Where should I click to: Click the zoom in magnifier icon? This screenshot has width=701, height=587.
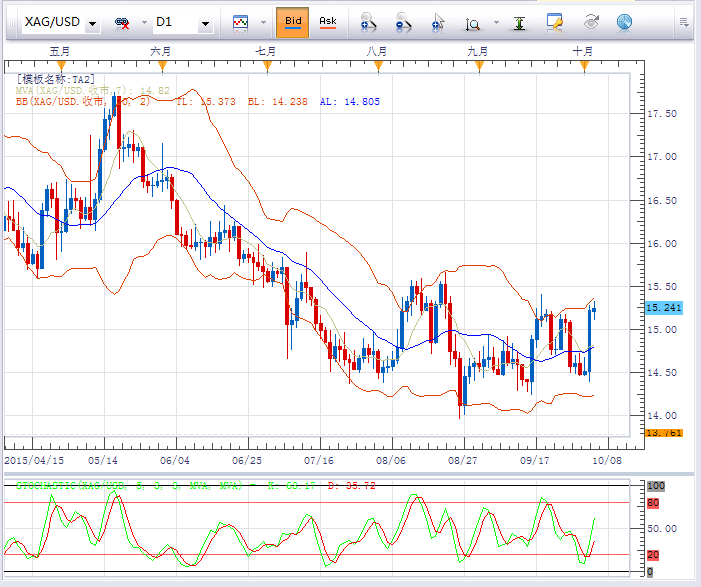(x=369, y=22)
